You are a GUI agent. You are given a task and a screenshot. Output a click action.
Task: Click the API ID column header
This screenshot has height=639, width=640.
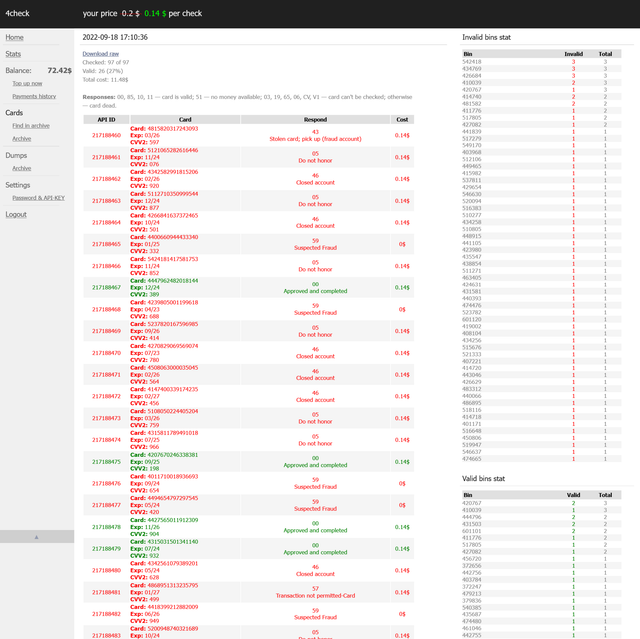click(x=107, y=120)
